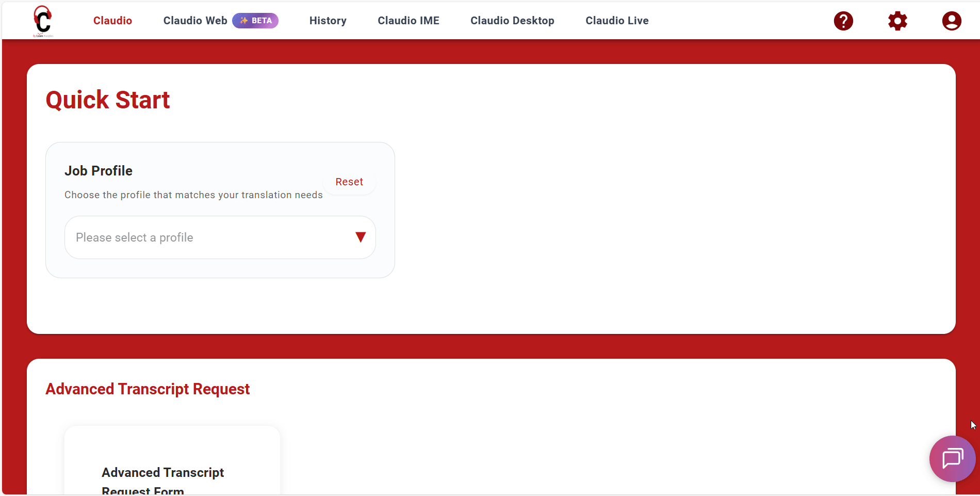Viewport: 980px width, 496px height.
Task: Navigate to Claudio IME
Action: [x=408, y=21]
